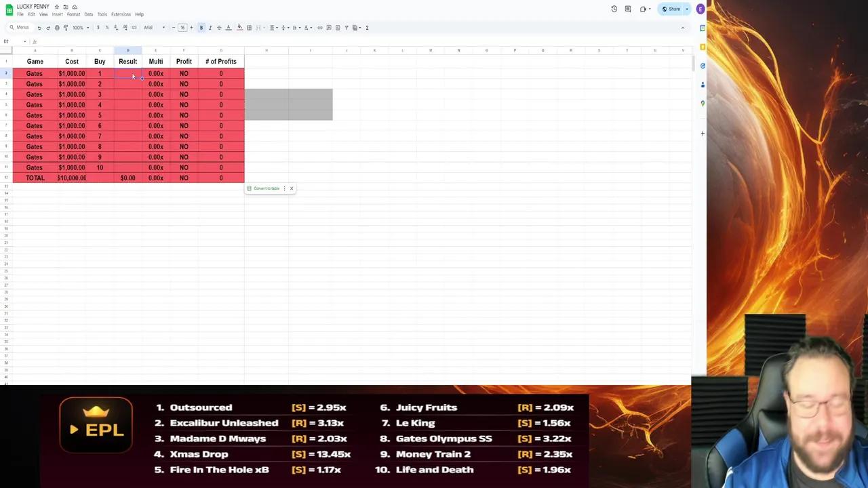Insert a link using toolbar icon
The height and width of the screenshot is (488, 868).
pos(320,28)
